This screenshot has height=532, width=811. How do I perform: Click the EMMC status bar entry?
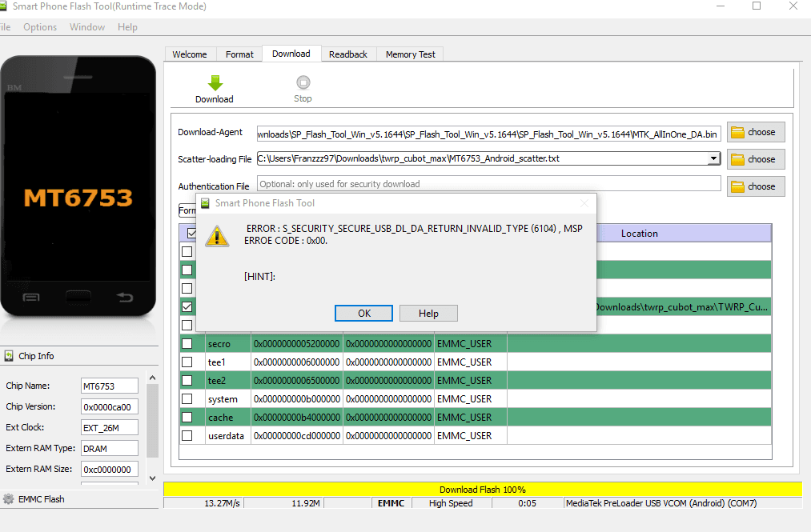pos(391,503)
